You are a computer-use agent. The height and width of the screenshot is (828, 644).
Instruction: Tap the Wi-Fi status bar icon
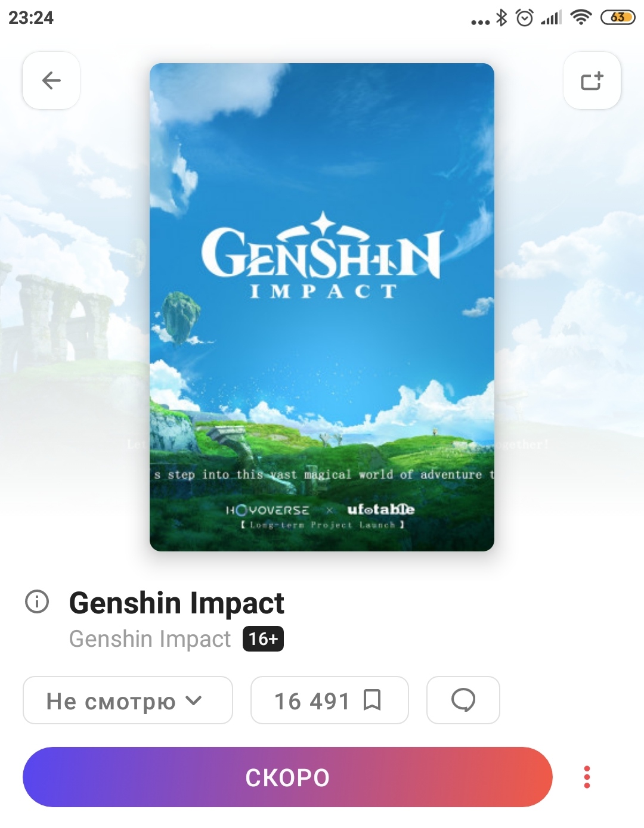pyautogui.click(x=581, y=17)
